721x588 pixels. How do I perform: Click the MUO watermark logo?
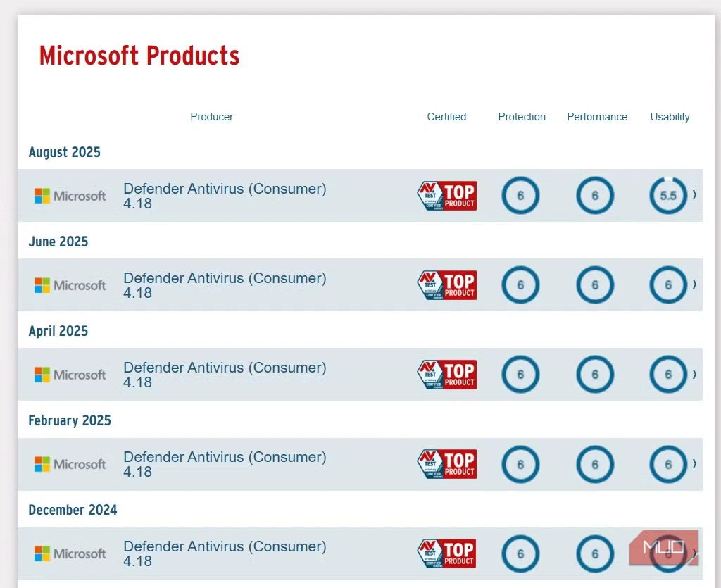[x=663, y=547]
